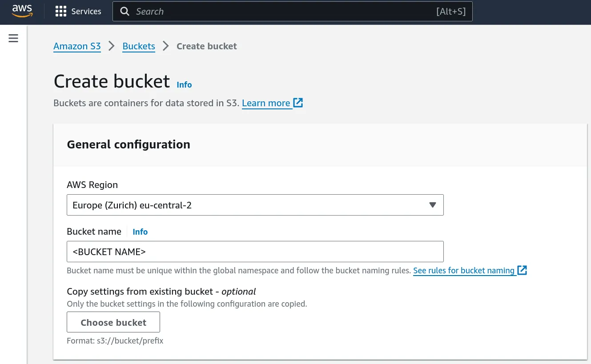Image resolution: width=591 pixels, height=364 pixels.
Task: Open Info link next to Bucket name
Action: click(x=140, y=232)
